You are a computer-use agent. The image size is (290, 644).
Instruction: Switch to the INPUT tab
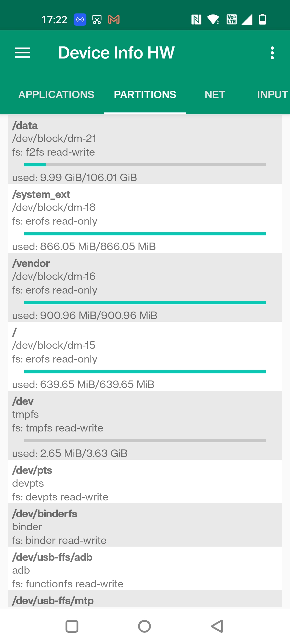[x=272, y=95]
